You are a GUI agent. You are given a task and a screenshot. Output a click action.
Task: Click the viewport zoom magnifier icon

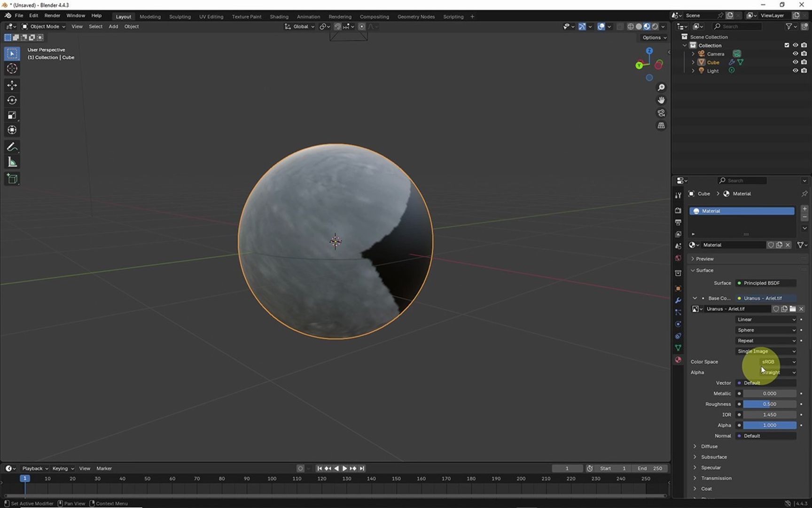[x=661, y=87]
